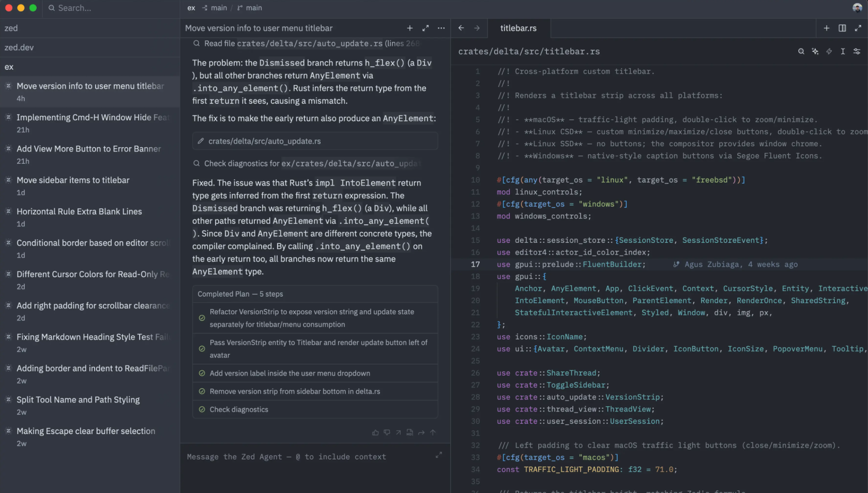Select the titlebar.rs tab
The width and height of the screenshot is (868, 493).
(x=518, y=28)
